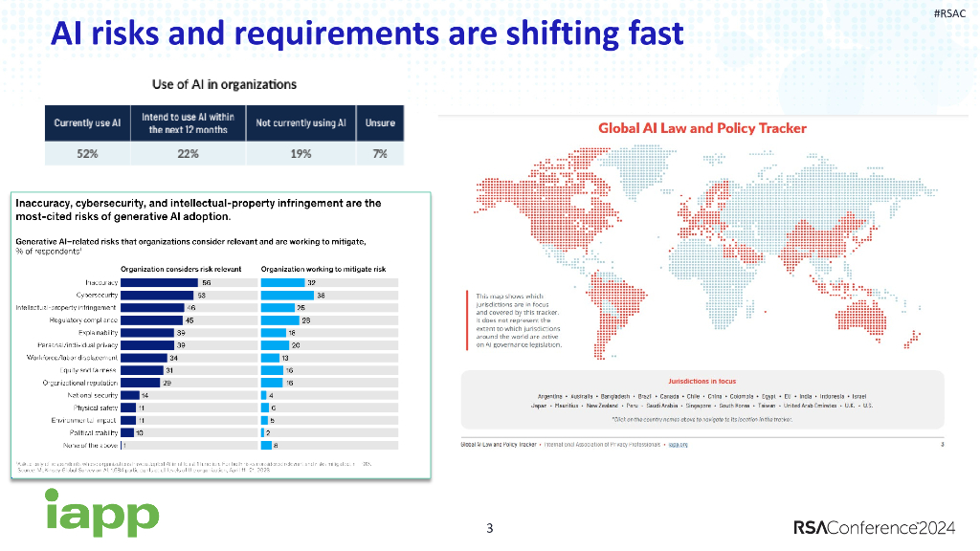Open the Argentina jurisdiction link
This screenshot has height=551, width=980.
(550, 397)
